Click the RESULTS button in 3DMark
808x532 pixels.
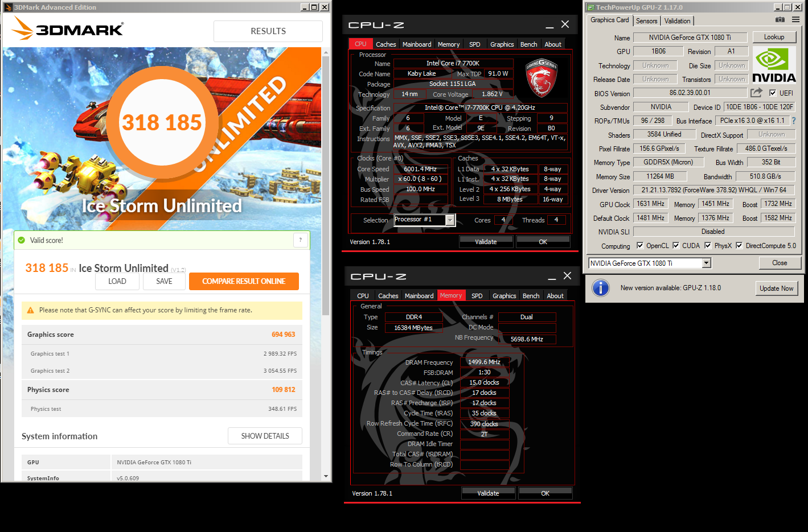(268, 31)
